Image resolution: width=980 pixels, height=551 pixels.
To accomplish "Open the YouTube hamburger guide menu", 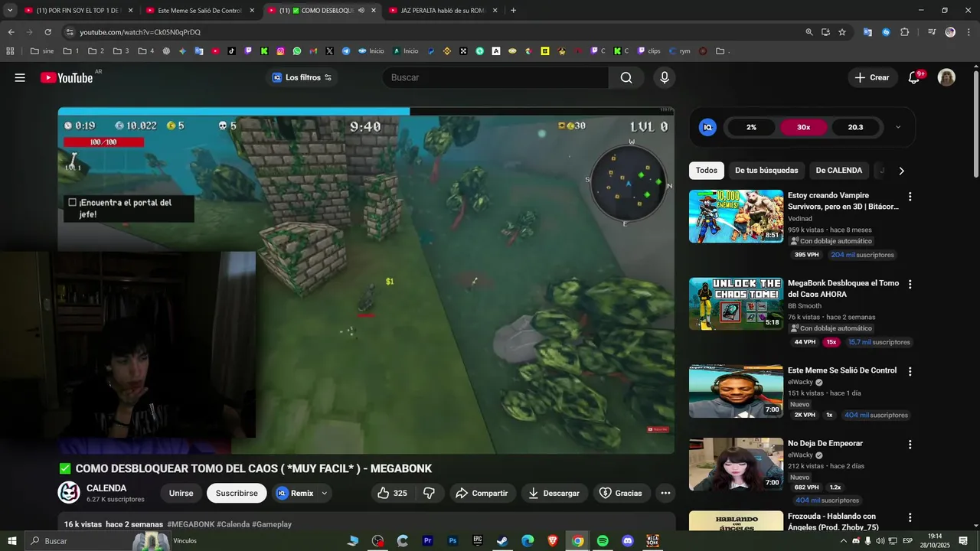I will coord(20,77).
